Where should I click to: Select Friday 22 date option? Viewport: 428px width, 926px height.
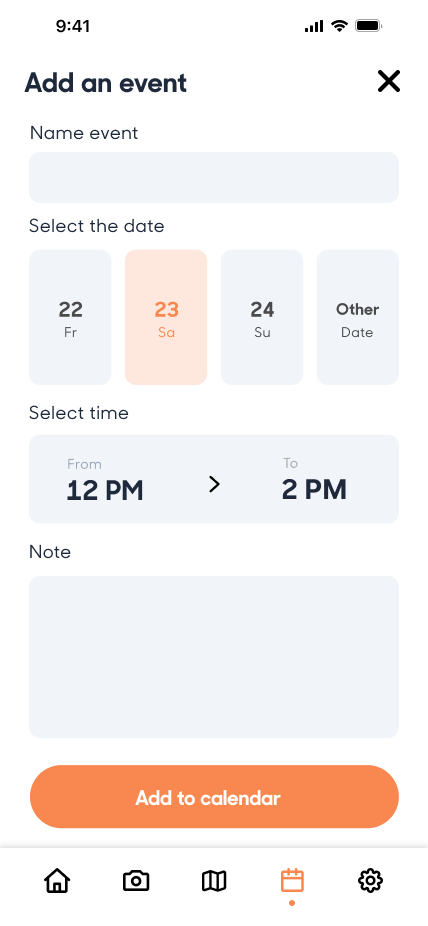pos(70,317)
